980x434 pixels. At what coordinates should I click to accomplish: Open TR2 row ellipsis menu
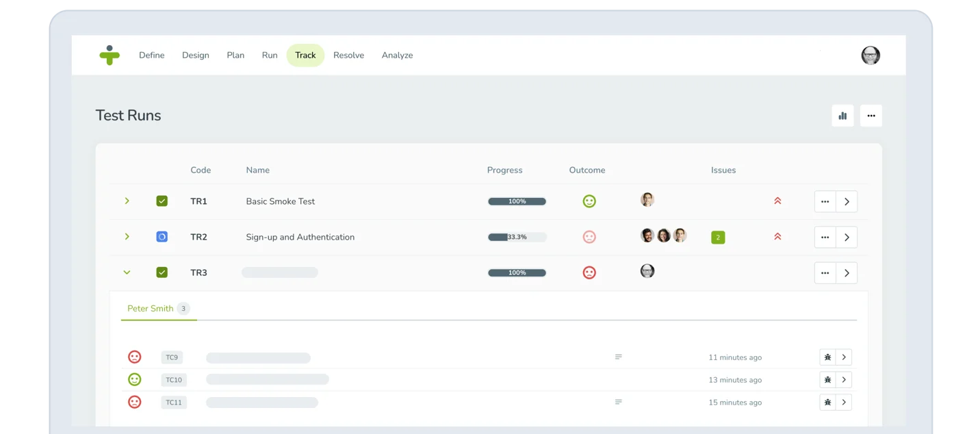[x=825, y=238]
